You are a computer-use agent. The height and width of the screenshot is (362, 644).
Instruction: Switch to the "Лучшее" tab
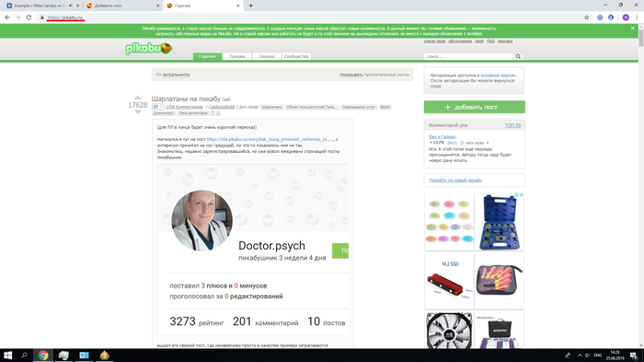237,56
